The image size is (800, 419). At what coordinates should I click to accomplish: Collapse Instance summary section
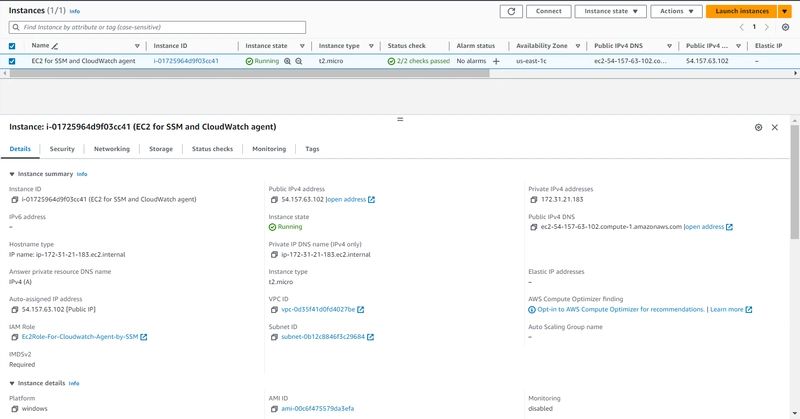click(x=12, y=175)
